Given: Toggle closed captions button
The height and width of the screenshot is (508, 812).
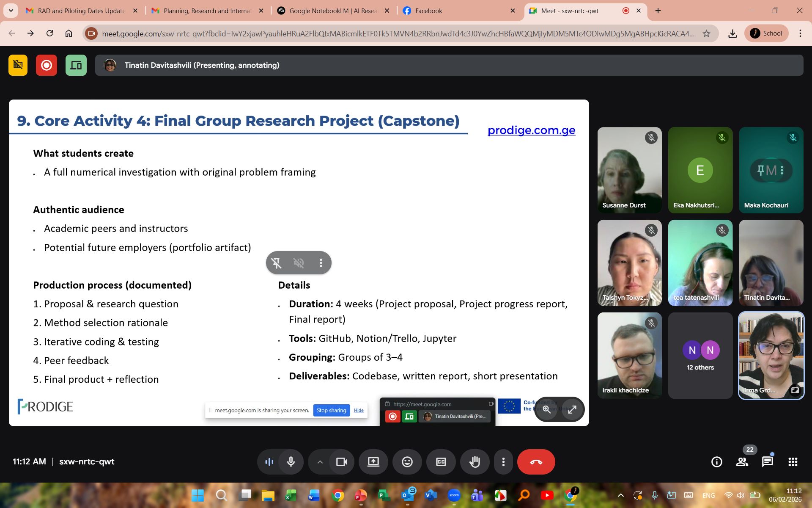Looking at the screenshot, I should tap(441, 462).
